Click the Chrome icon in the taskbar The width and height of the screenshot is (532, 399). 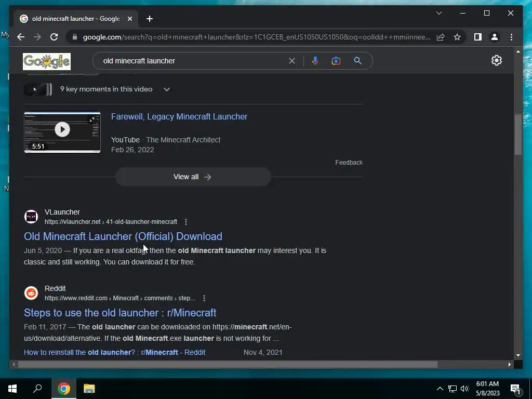pyautogui.click(x=64, y=389)
